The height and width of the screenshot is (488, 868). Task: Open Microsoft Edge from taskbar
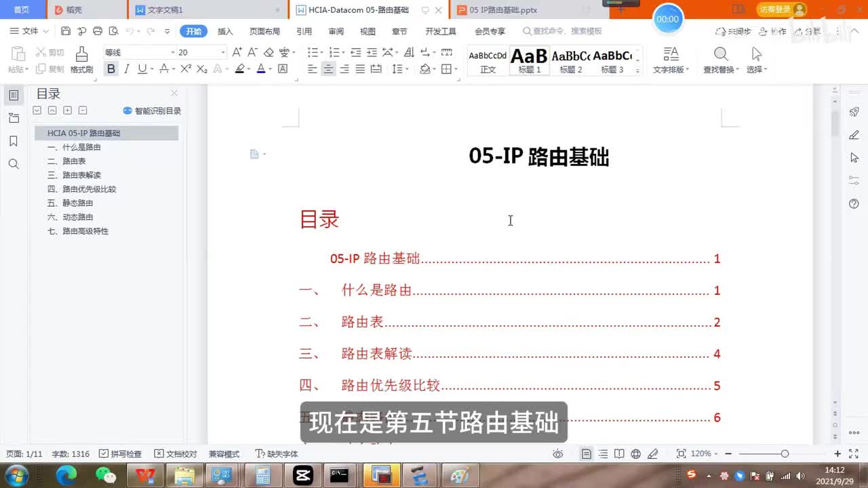[66, 475]
